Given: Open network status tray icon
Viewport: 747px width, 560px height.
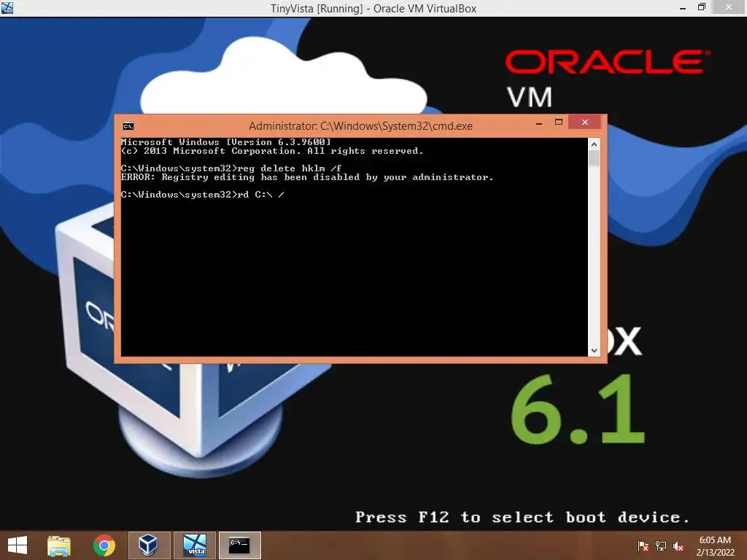Looking at the screenshot, I should coord(661,546).
